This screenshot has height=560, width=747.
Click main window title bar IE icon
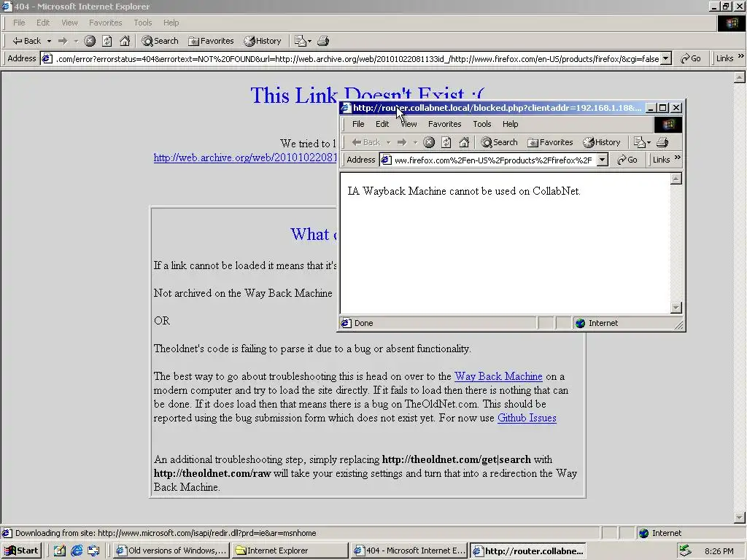(7, 6)
